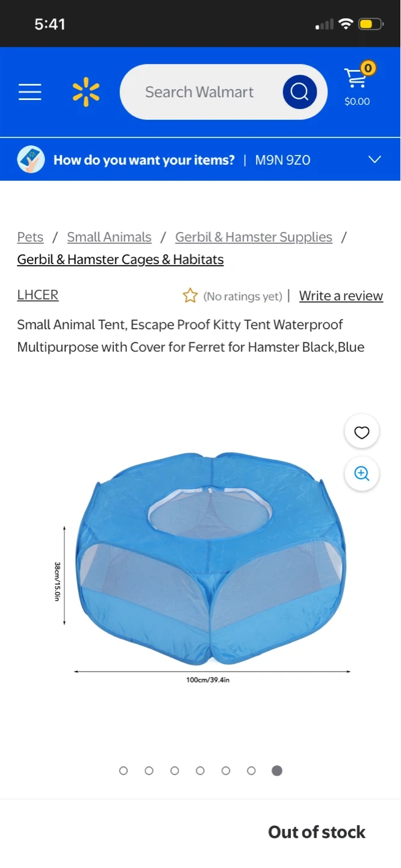The height and width of the screenshot is (868, 401).
Task: Go to Pets breadcrumb
Action: click(x=30, y=237)
